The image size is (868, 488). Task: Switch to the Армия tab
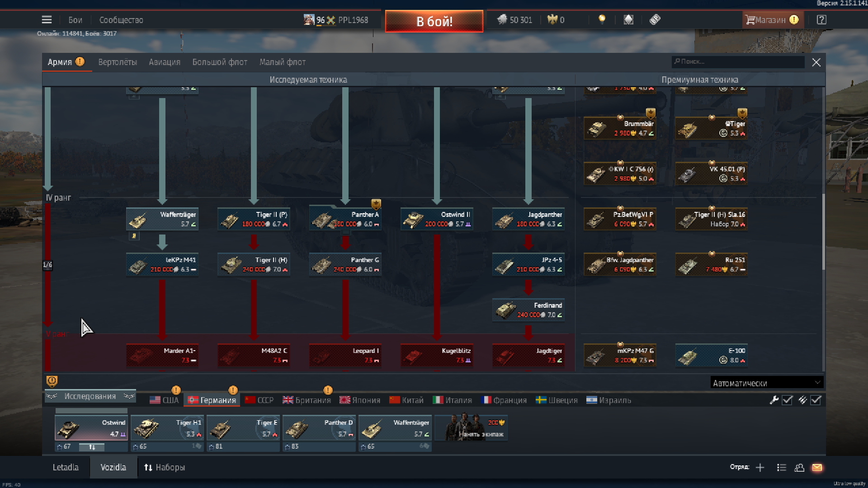66,62
